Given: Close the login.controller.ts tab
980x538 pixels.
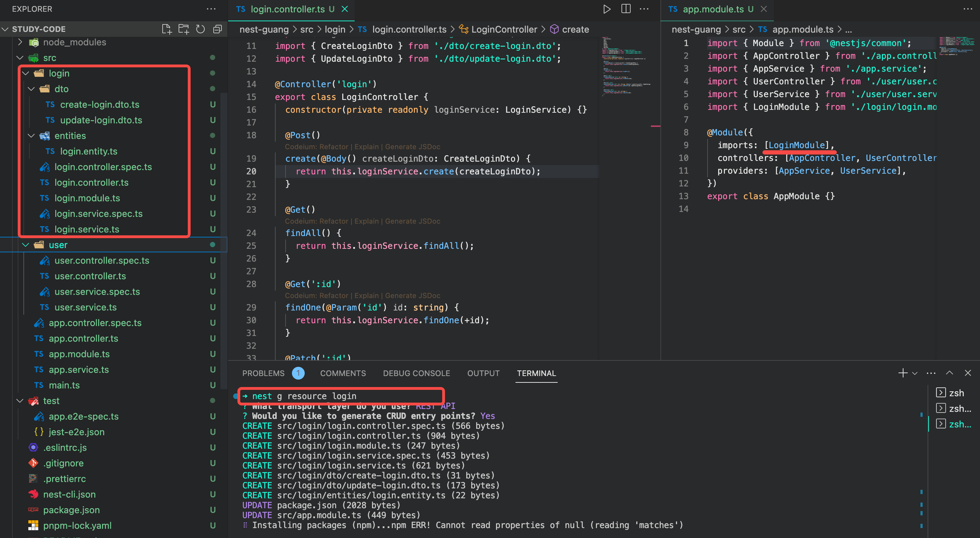Looking at the screenshot, I should (345, 9).
